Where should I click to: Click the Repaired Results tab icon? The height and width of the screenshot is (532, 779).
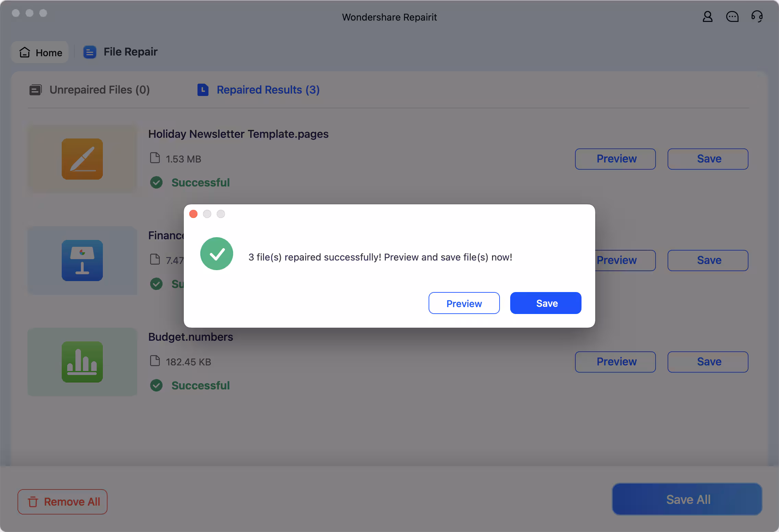click(x=203, y=90)
